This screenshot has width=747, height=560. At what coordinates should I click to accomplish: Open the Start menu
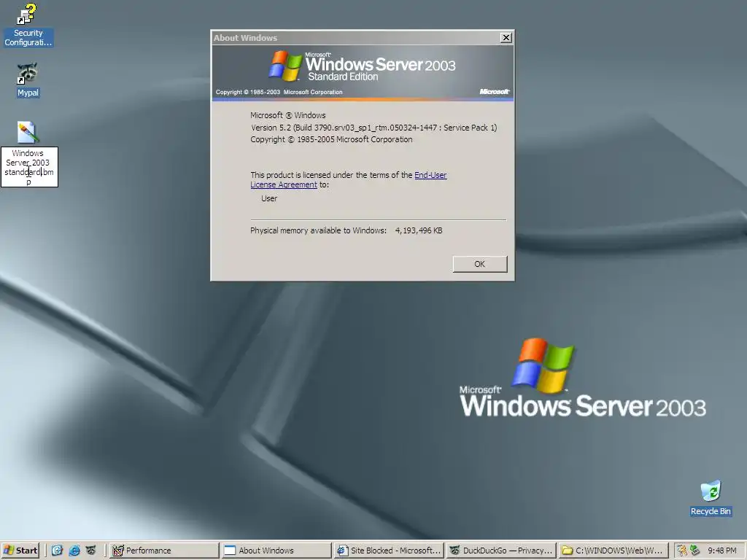(20, 551)
